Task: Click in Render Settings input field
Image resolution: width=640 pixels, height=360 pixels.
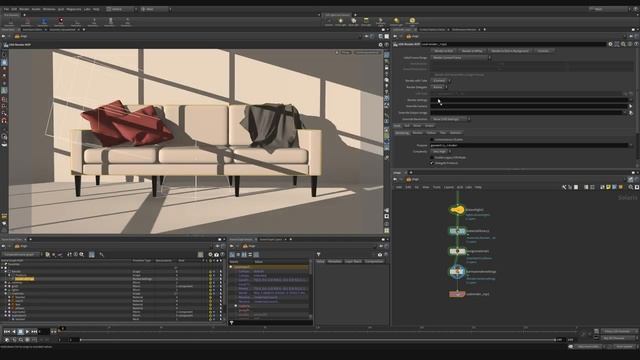Action: pyautogui.click(x=529, y=100)
